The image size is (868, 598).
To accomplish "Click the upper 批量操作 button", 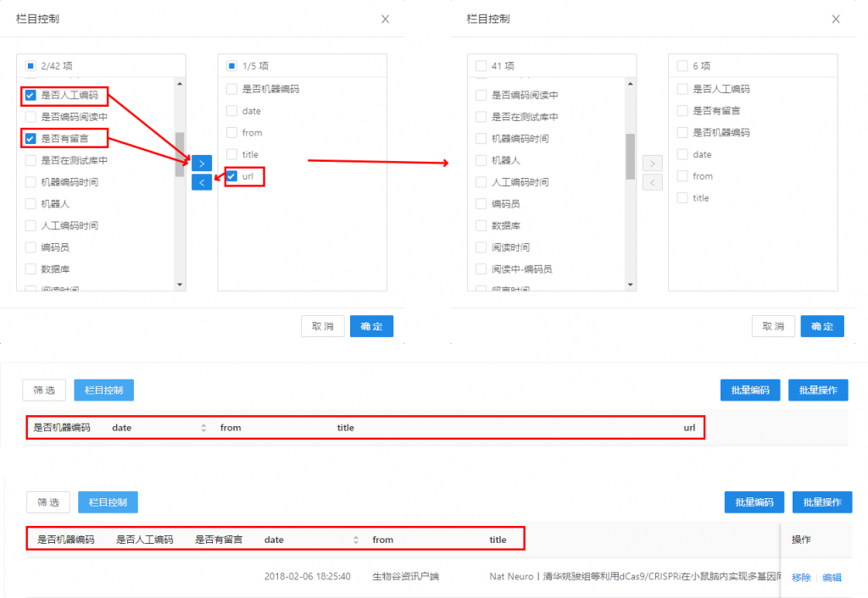I will tap(818, 390).
